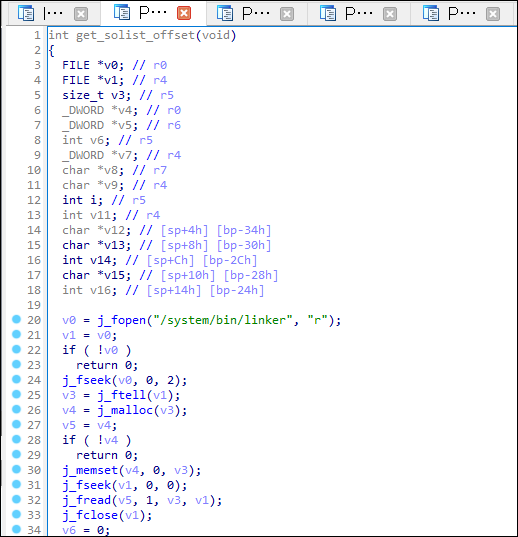Toggle breakpoint dot on line 24

pos(16,379)
